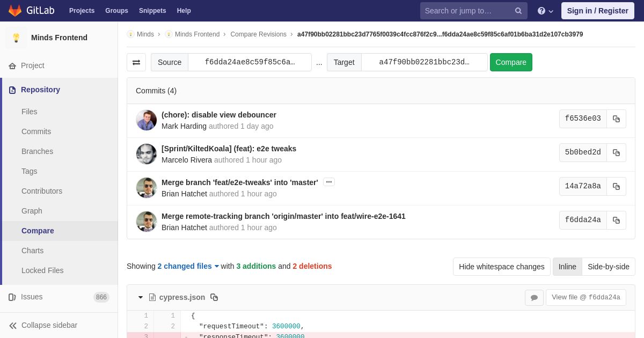Click the Project home icon in sidebar
644x338 pixels.
coord(12,65)
